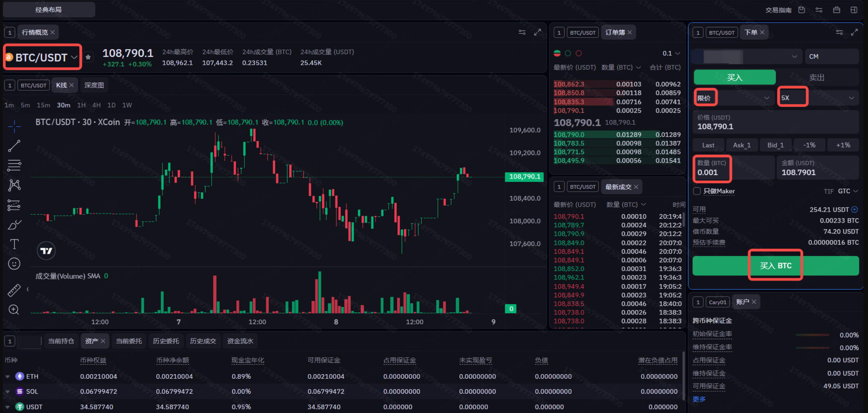
Task: Click the 价格 (USDT) input field
Action: pos(775,122)
